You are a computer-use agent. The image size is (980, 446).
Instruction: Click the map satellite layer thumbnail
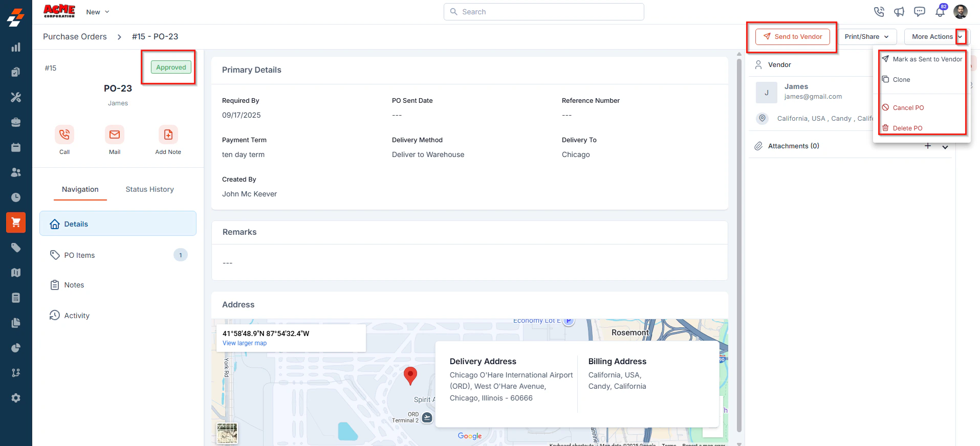tap(227, 433)
